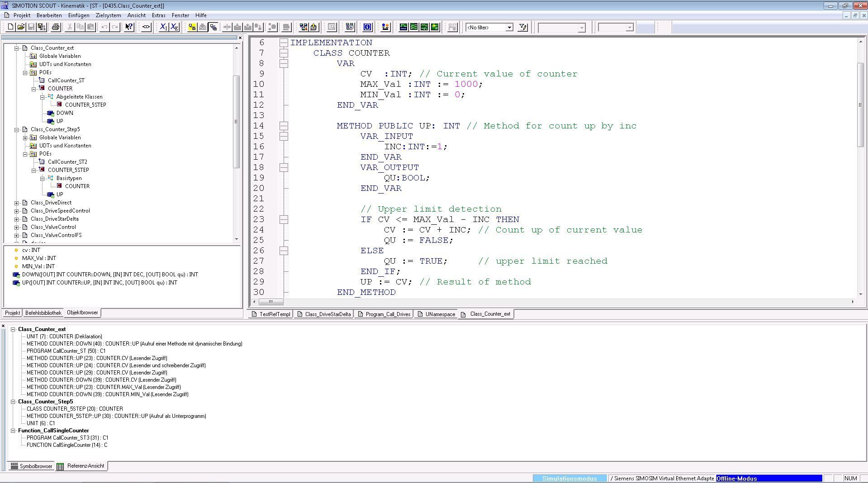Click the code editor vertical scrollbar thumb
This screenshot has height=483, width=868.
[x=860, y=104]
